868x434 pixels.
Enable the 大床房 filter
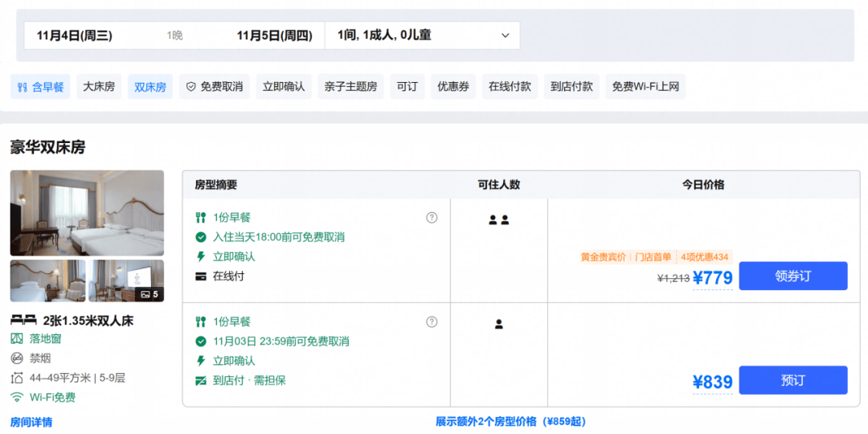click(x=99, y=87)
